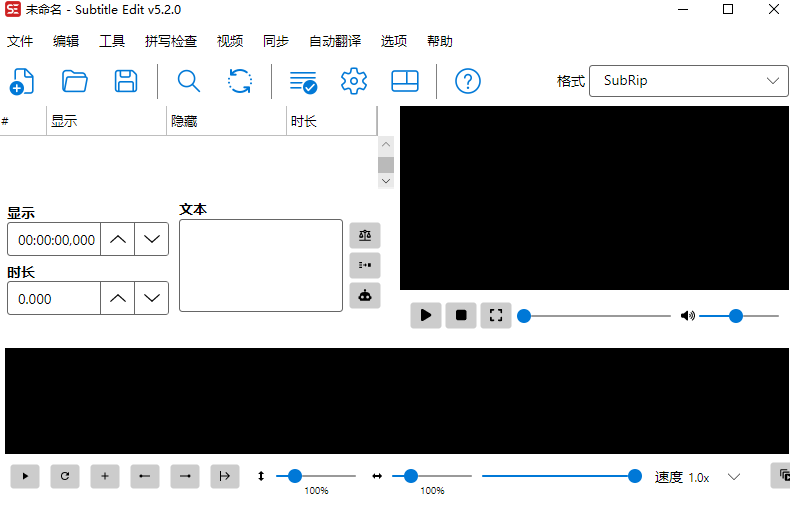Minimize the Subtitle Edit window
This screenshot has height=516, width=790.
tap(683, 10)
